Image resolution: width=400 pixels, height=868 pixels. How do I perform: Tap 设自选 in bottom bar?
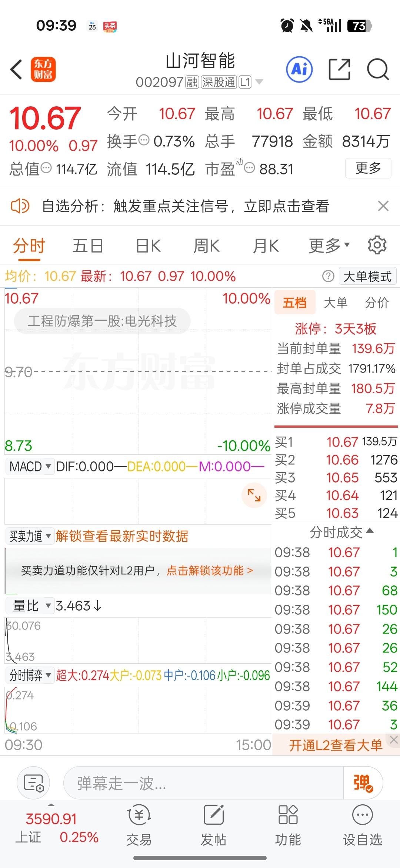pyautogui.click(x=362, y=825)
